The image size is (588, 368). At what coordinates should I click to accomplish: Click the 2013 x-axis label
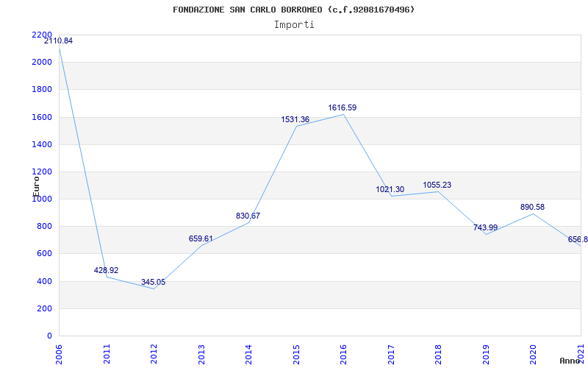pos(201,354)
